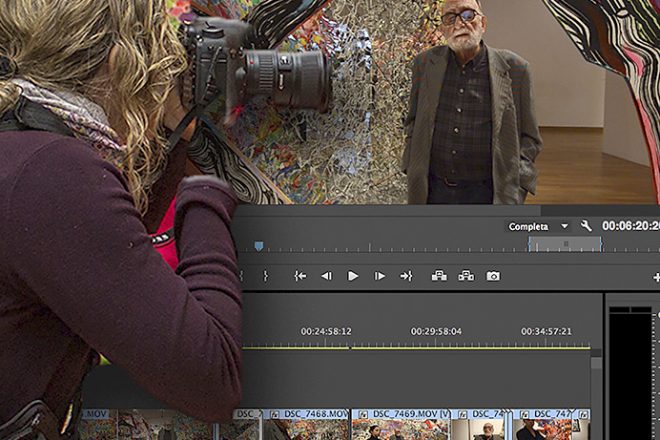The image size is (660, 440).
Task: Click the 00:06:20 duration timecode
Action: click(631, 226)
